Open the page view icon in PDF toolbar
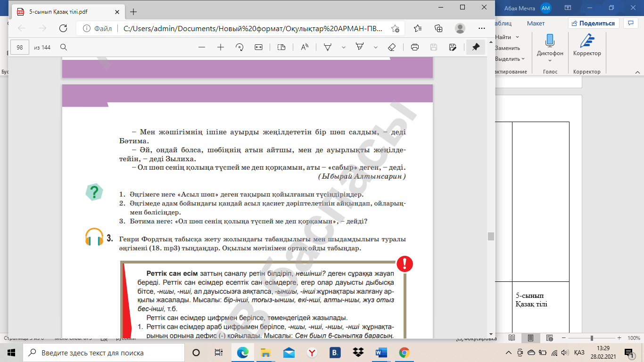The width and height of the screenshot is (644, 362). (281, 47)
